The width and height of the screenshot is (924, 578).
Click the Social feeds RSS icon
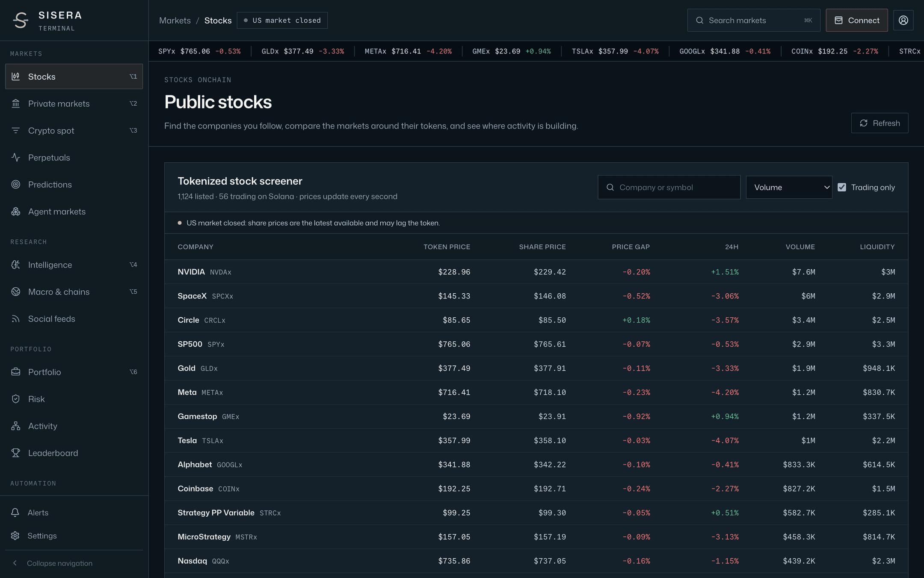(x=16, y=319)
